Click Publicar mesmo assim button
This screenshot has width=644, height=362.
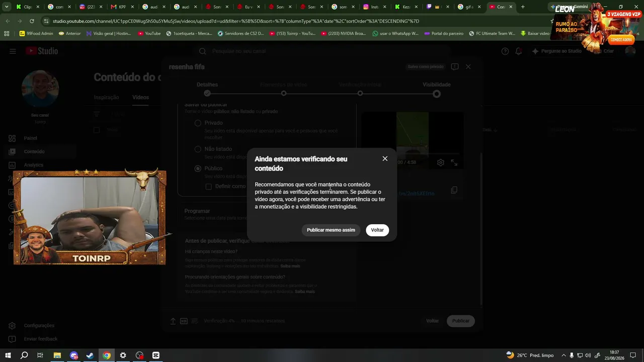coord(331,230)
